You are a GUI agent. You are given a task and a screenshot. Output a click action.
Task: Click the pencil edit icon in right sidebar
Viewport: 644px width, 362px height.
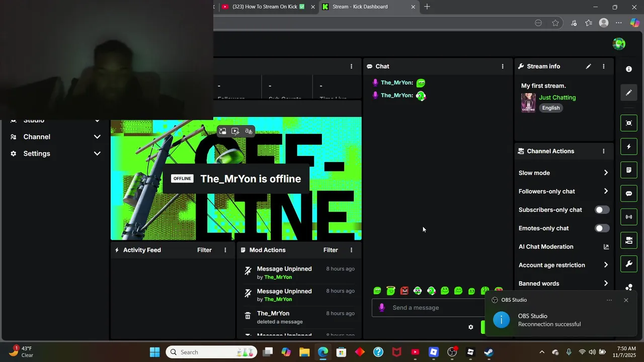coord(629,93)
